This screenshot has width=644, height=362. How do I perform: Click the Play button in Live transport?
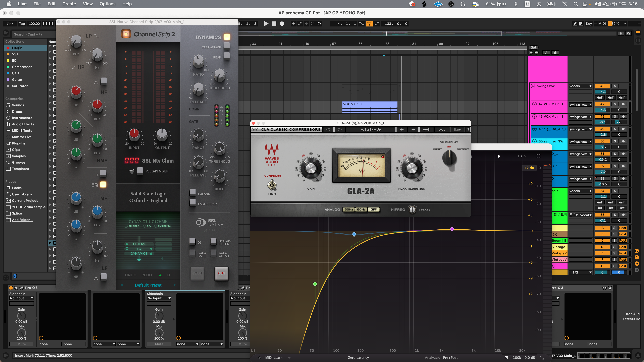[x=266, y=24]
